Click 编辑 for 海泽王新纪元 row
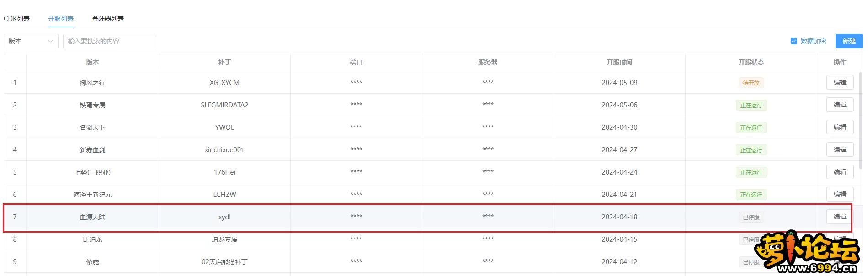 tap(840, 194)
